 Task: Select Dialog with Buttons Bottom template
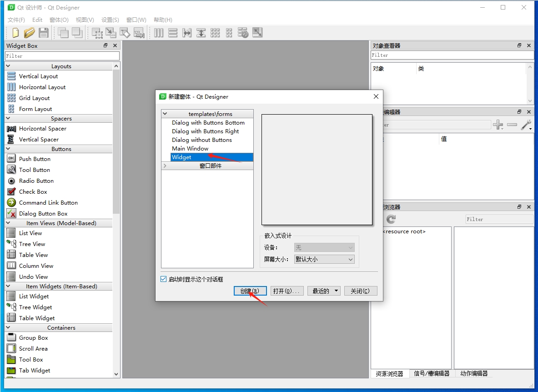[208, 122]
